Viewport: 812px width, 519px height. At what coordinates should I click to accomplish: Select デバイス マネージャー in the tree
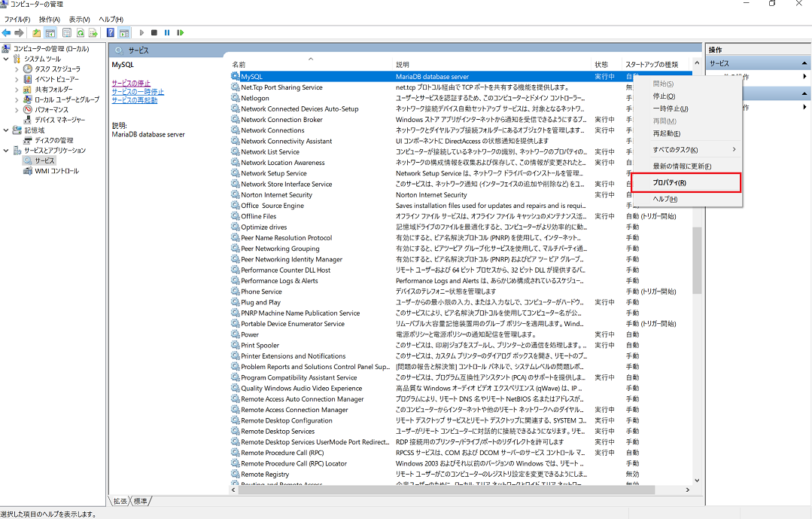coord(59,120)
